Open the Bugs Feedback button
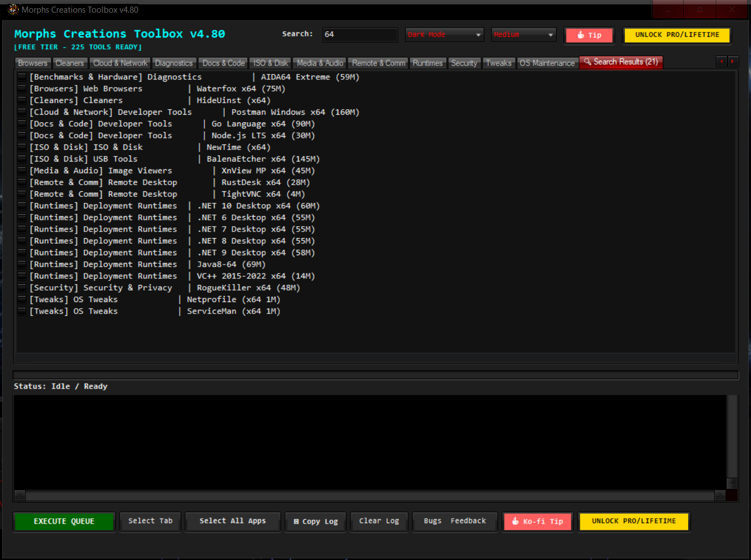The width and height of the screenshot is (751, 560). tap(455, 521)
